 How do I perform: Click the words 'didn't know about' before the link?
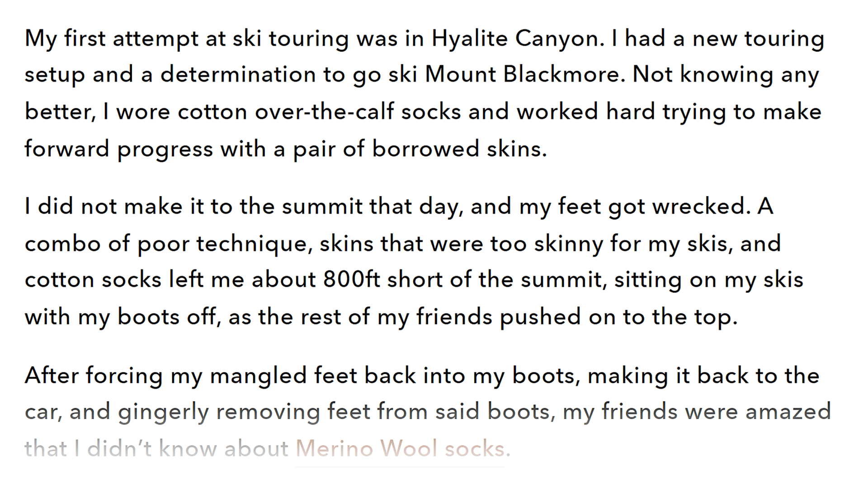[x=188, y=449]
